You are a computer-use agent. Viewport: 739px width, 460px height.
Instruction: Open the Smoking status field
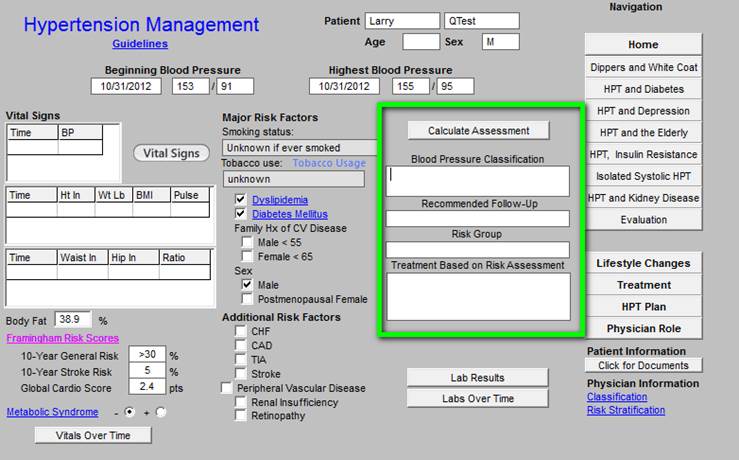pos(300,148)
